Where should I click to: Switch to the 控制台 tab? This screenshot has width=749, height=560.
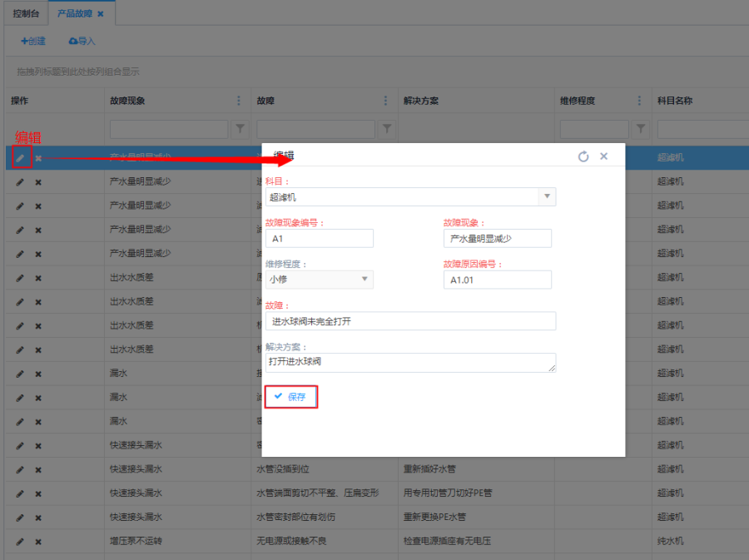pos(27,13)
